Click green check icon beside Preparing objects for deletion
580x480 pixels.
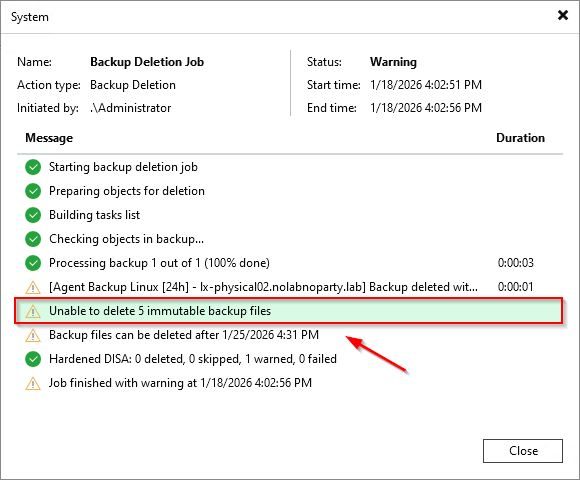point(33,191)
